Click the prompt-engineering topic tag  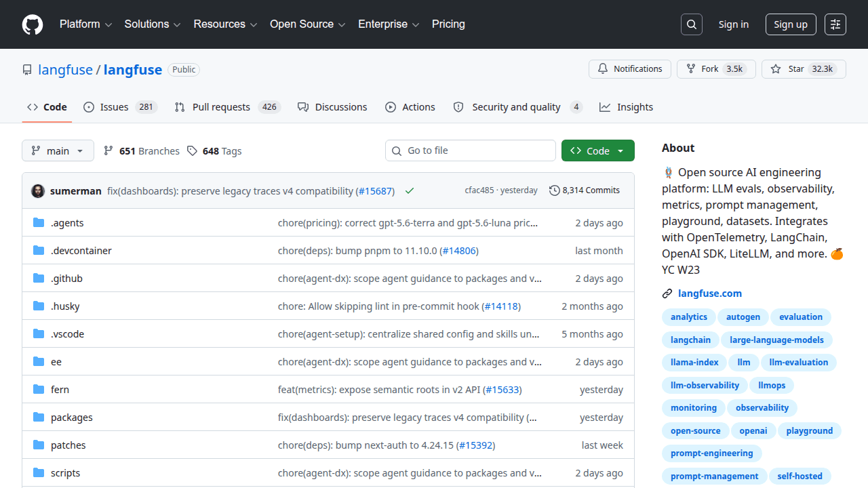click(712, 453)
